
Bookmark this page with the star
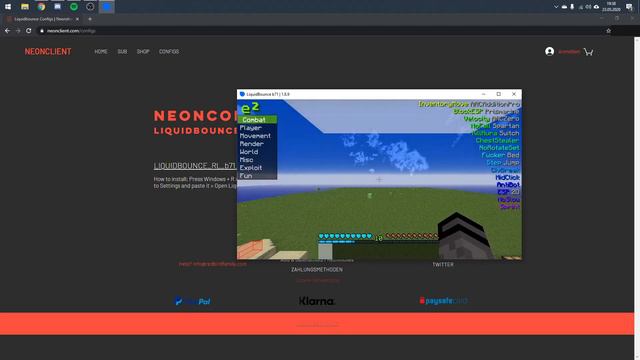point(608,31)
